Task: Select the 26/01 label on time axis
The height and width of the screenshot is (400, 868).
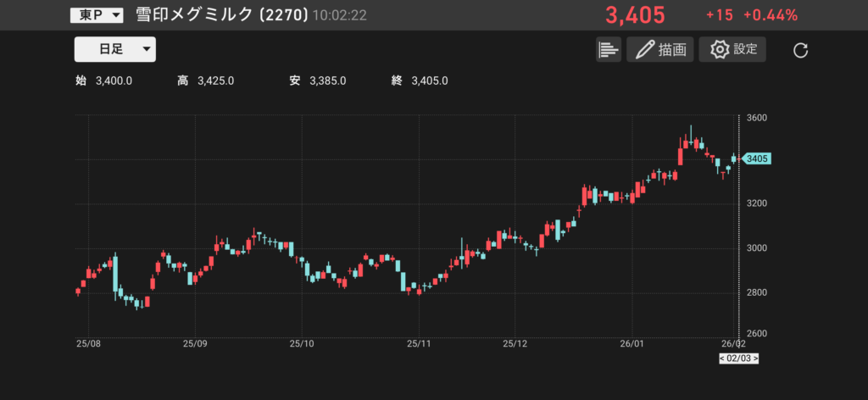Action: tap(632, 344)
